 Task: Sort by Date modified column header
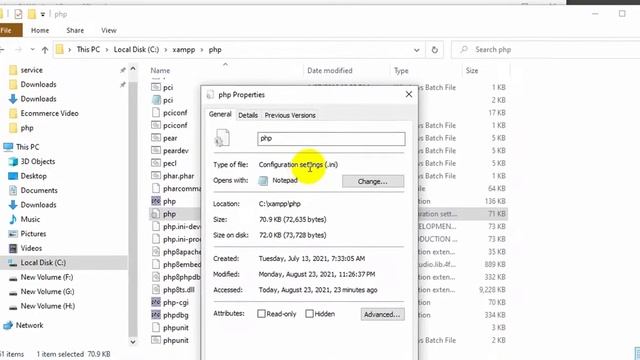pyautogui.click(x=330, y=71)
